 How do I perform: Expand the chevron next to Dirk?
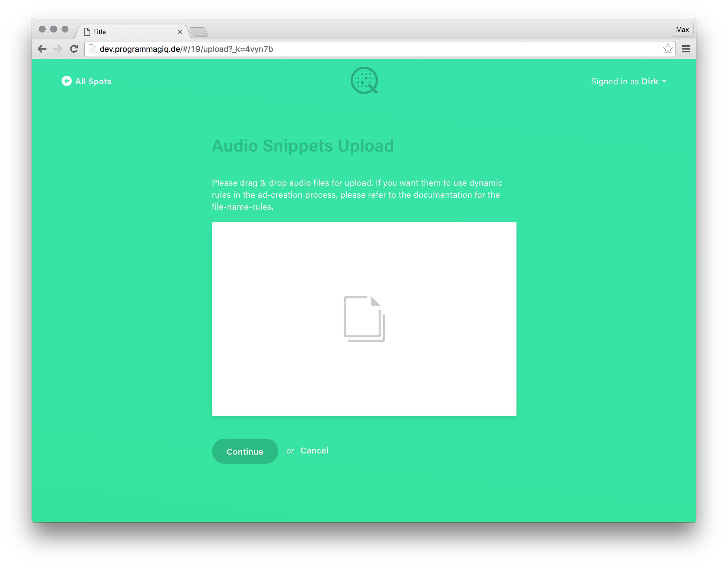coord(664,81)
